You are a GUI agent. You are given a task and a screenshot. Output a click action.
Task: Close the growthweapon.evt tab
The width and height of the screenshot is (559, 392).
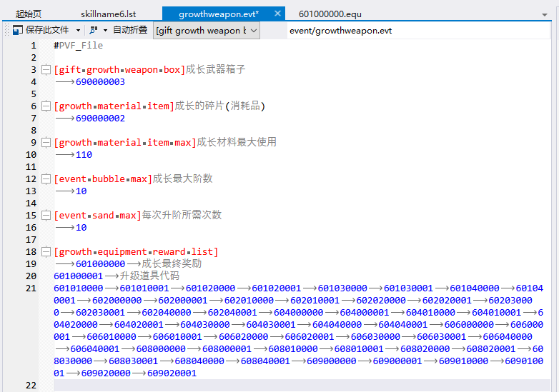point(277,14)
